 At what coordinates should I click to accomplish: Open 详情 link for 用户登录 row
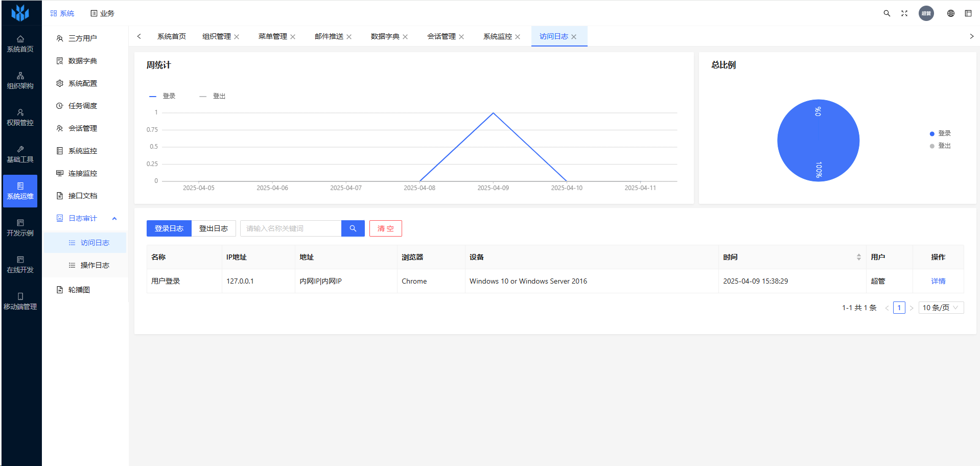(938, 281)
